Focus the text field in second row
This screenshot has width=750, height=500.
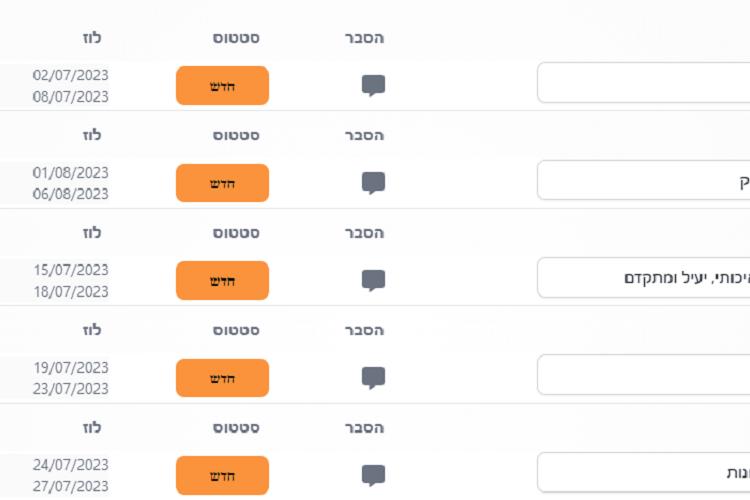pyautogui.click(x=643, y=180)
